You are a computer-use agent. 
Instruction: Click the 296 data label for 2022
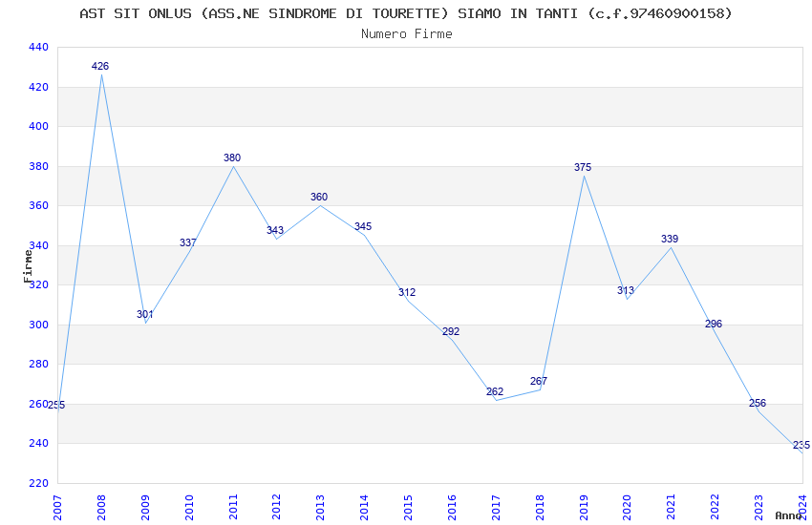[714, 324]
